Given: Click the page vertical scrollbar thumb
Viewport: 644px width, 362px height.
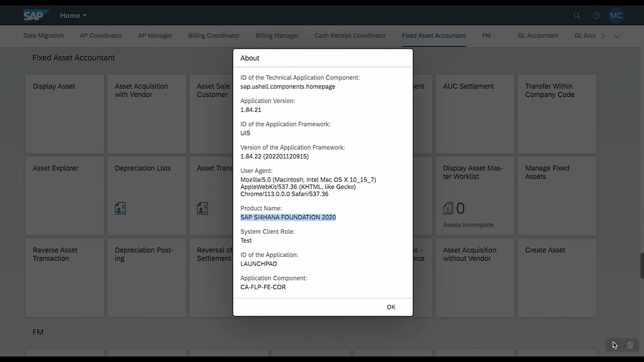Looking at the screenshot, I should click(642, 265).
